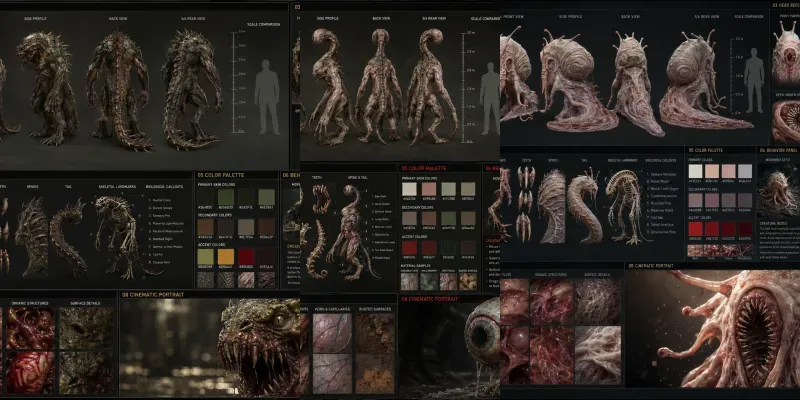Click the human silhouette on the green creature scale
The height and width of the screenshot is (400, 800).
click(x=267, y=97)
